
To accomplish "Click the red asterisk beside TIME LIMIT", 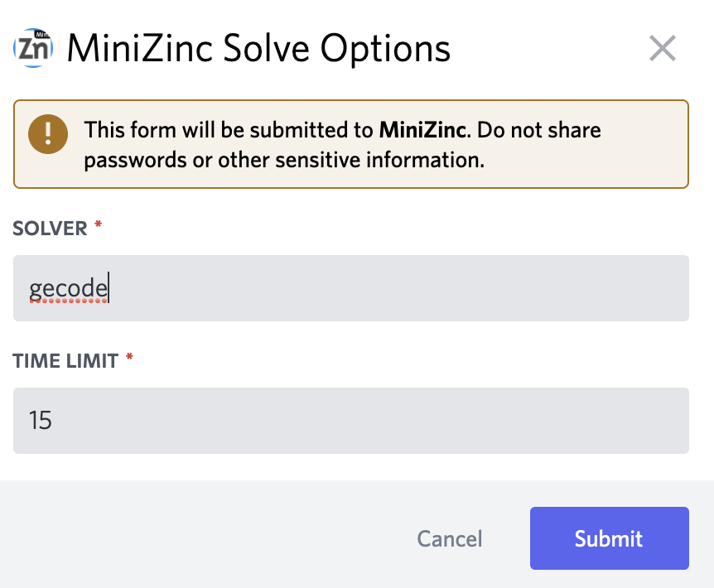I will click(x=129, y=360).
